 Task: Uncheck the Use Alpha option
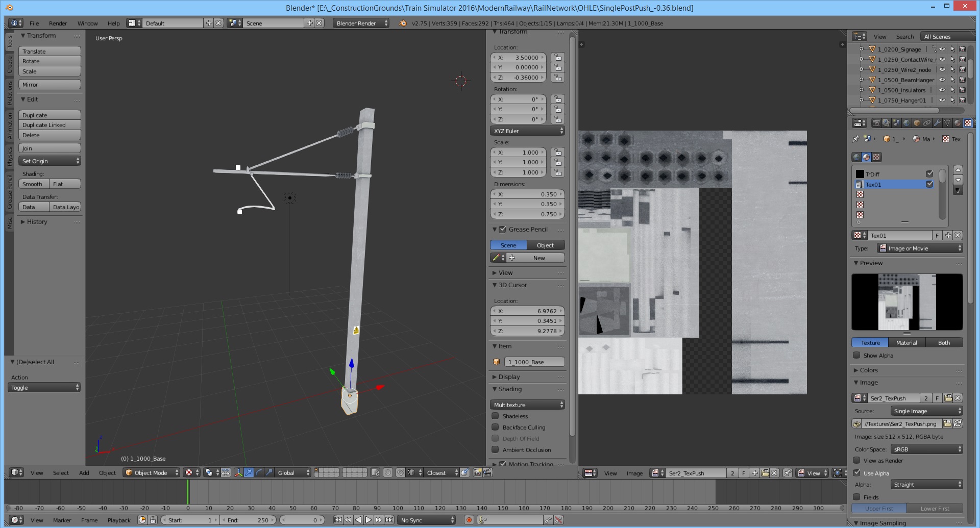[857, 473]
